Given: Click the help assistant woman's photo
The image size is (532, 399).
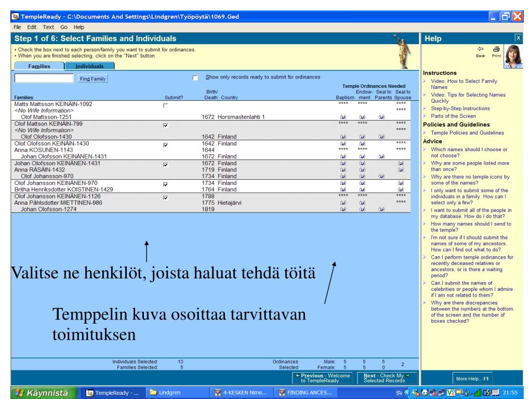Looking at the screenshot, I should (x=513, y=56).
